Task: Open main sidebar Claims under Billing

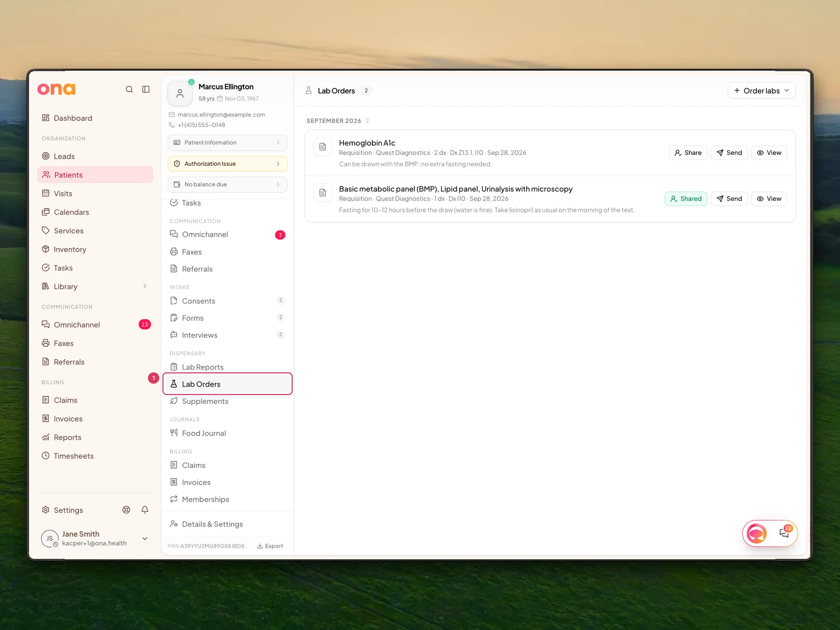Action: 95,400
